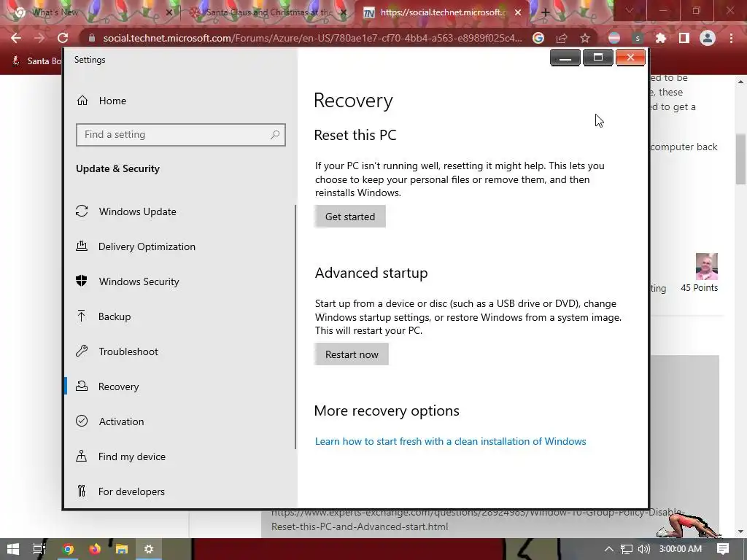The image size is (747, 560).
Task: Open the Santa bookmark in bookmarks bar
Action: [37, 61]
